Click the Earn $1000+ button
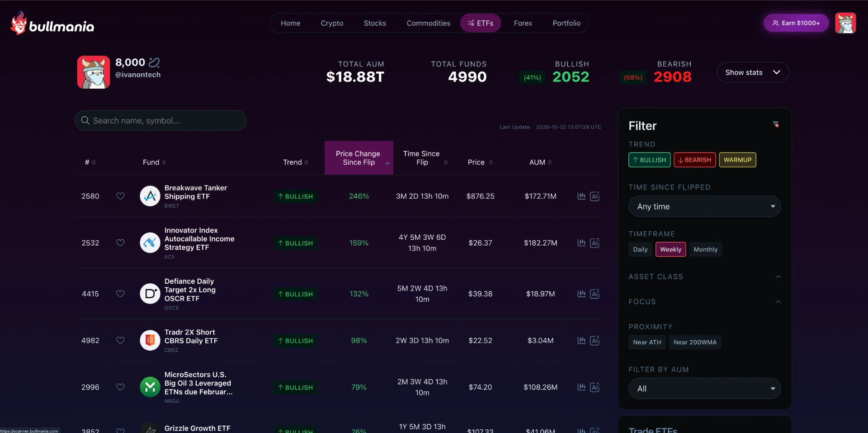 (x=796, y=23)
